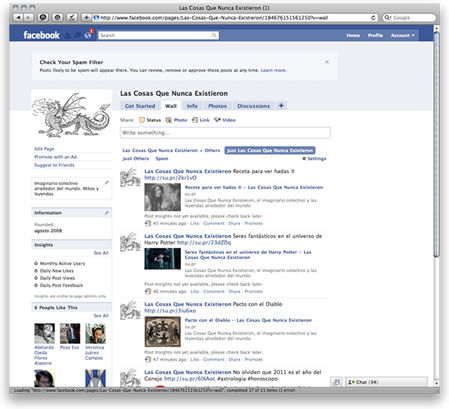Open wall Settings gear link
This screenshot has height=409, width=449.
pos(314,159)
